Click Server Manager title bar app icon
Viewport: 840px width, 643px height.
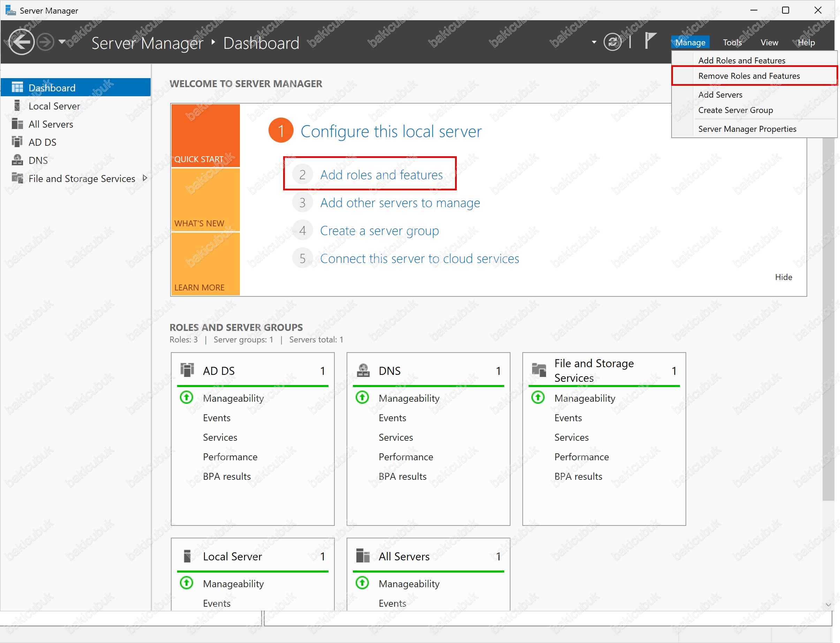click(x=11, y=10)
